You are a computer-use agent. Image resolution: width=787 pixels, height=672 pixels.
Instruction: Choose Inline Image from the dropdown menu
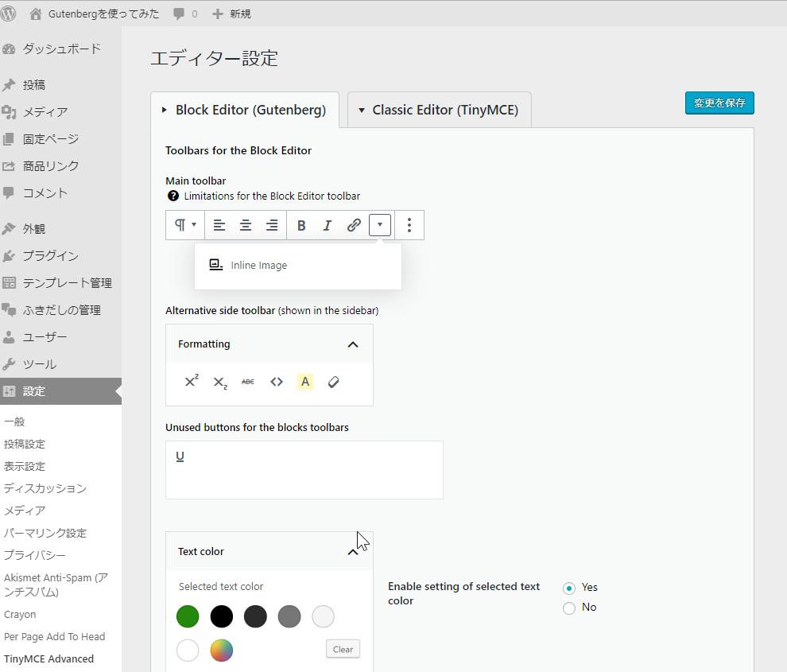pyautogui.click(x=297, y=265)
